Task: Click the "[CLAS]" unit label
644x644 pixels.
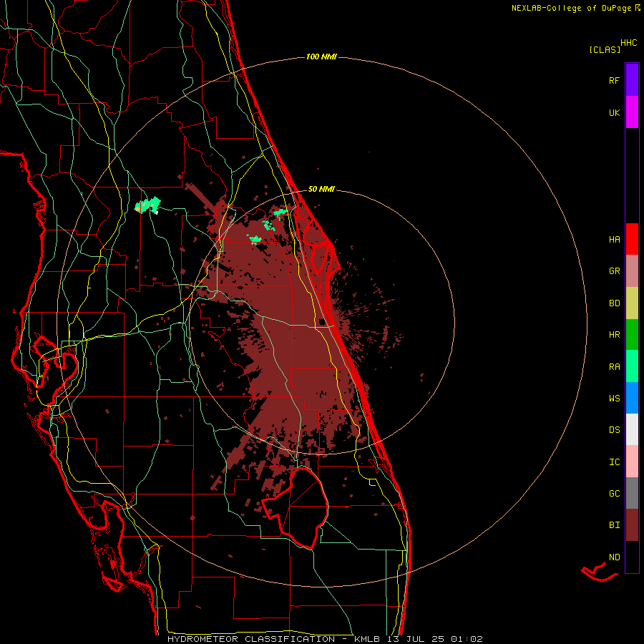Action: coord(605,49)
